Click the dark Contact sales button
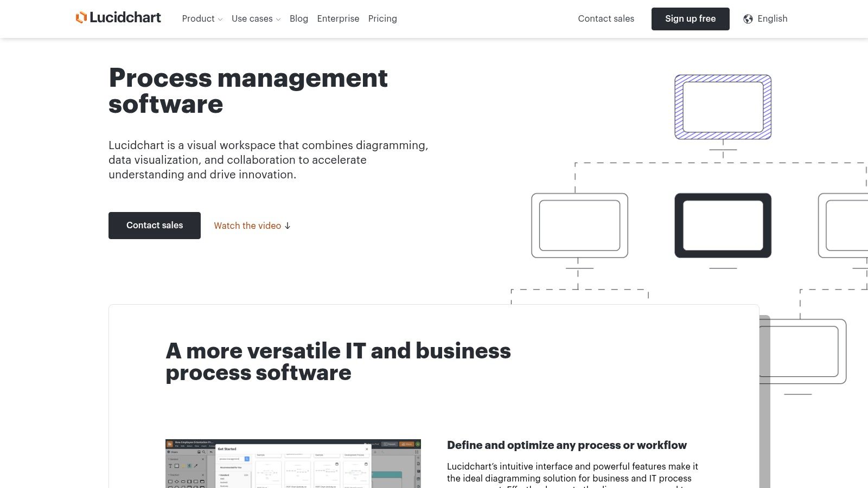868x488 pixels. pyautogui.click(x=155, y=226)
